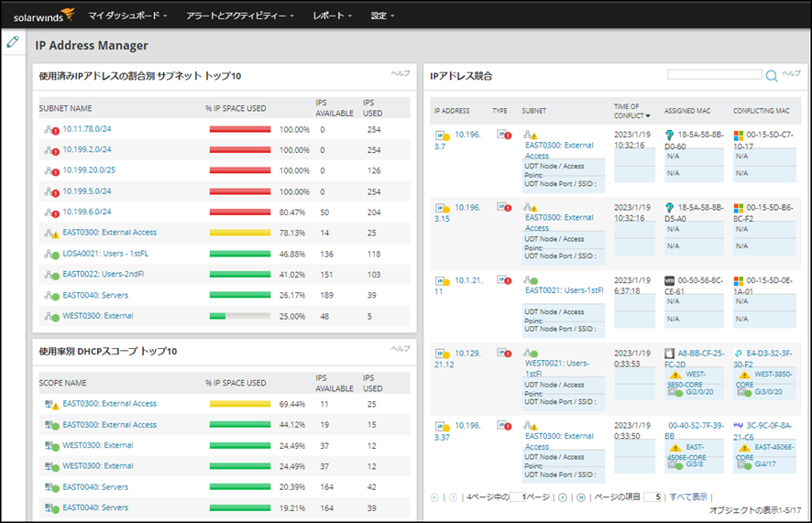The image size is (812, 523).
Task: Click the VMware vendor icon by 00-50-56-8C-CE-61
Action: tap(669, 281)
